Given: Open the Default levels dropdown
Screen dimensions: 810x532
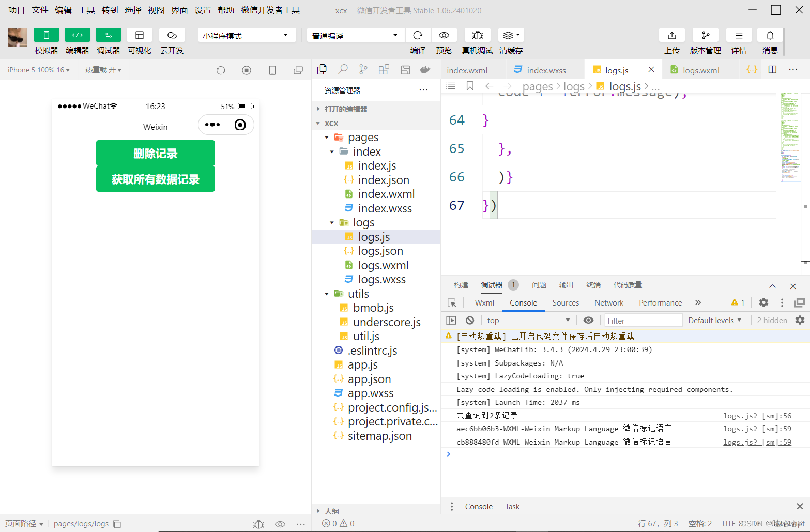Looking at the screenshot, I should [714, 321].
